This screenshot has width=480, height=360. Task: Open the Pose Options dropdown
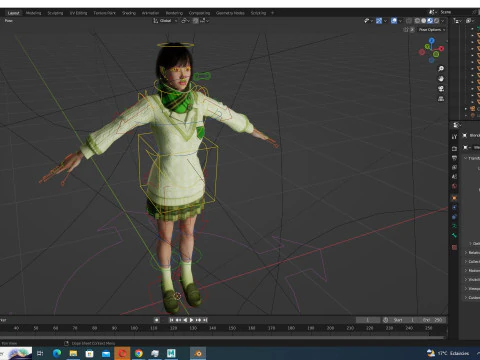[x=432, y=30]
